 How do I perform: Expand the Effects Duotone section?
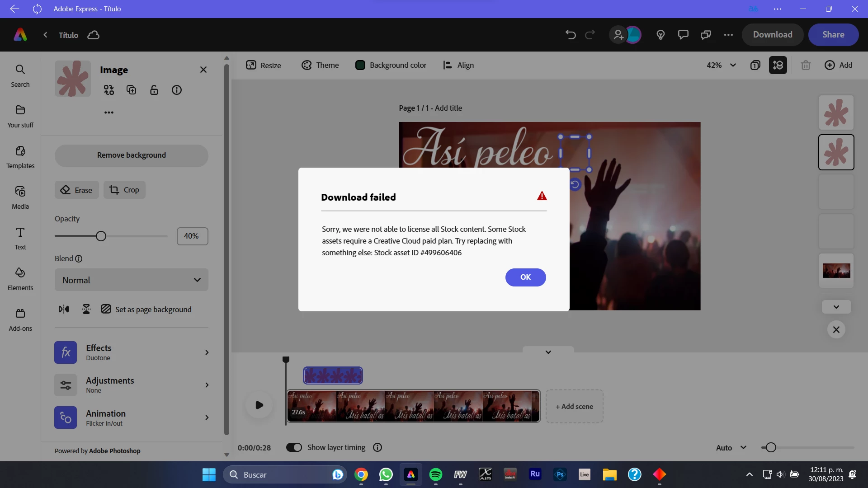pos(132,352)
